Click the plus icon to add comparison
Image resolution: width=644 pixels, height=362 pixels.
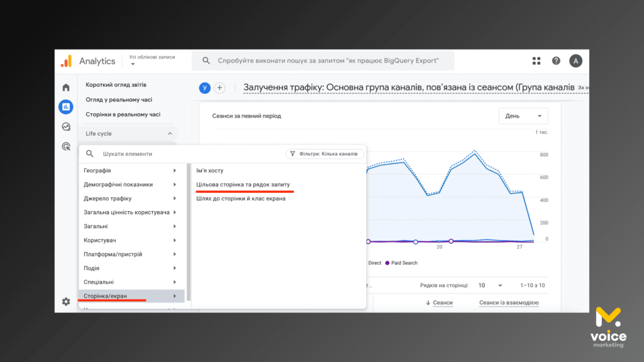tap(219, 88)
